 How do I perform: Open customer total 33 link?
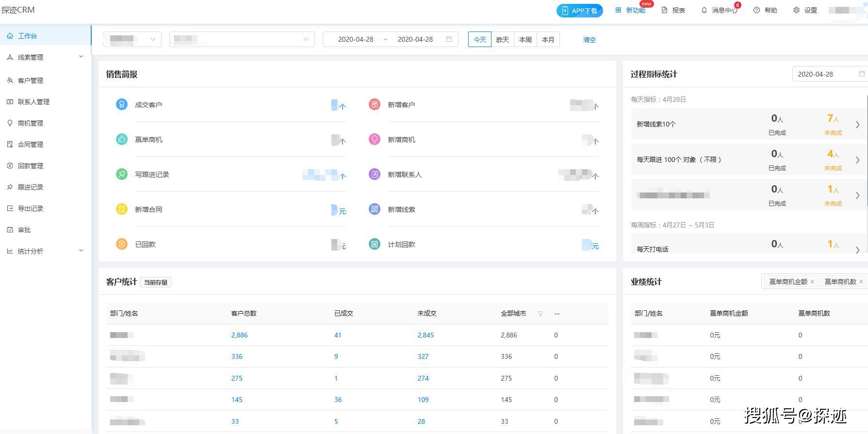point(235,421)
